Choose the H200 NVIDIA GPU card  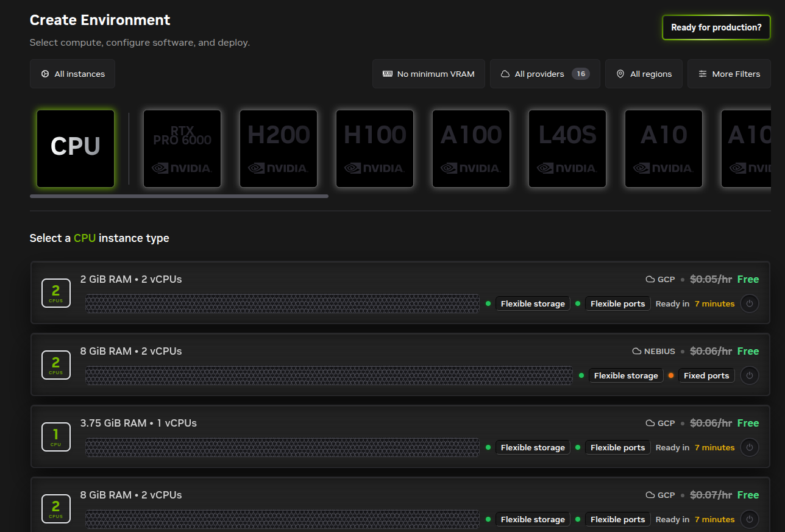pyautogui.click(x=279, y=149)
